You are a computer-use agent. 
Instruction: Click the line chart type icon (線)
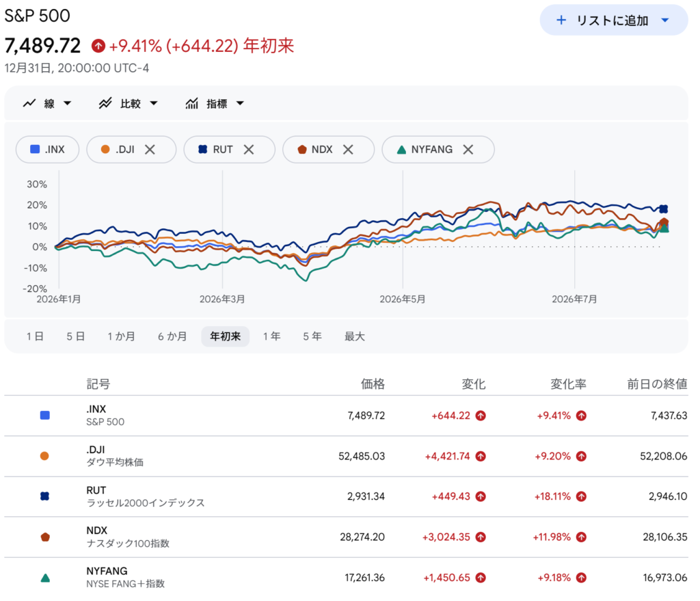(x=29, y=103)
